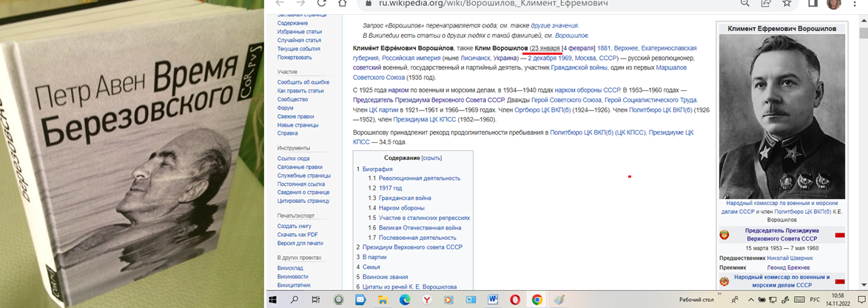Open the Windows Start menu
The width and height of the screenshot is (868, 308).
272,300
